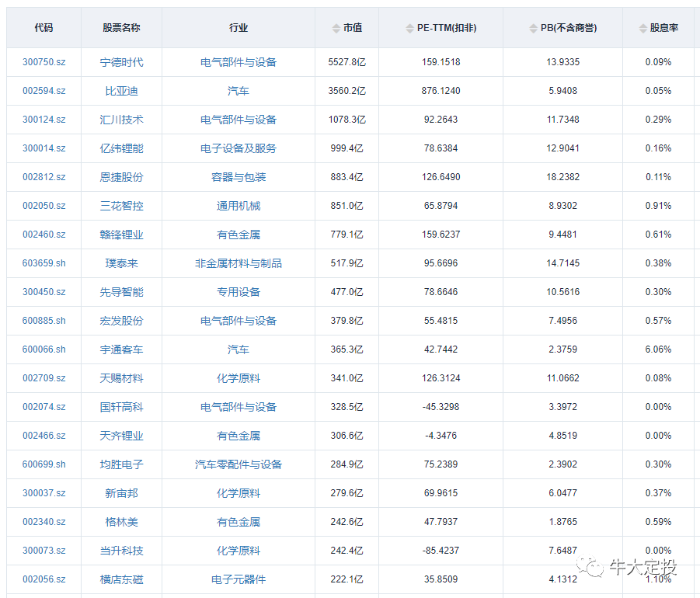Open 有色金属 industry in 赣锋锂业 row
Viewport: 700px width, 598px height.
(x=239, y=235)
